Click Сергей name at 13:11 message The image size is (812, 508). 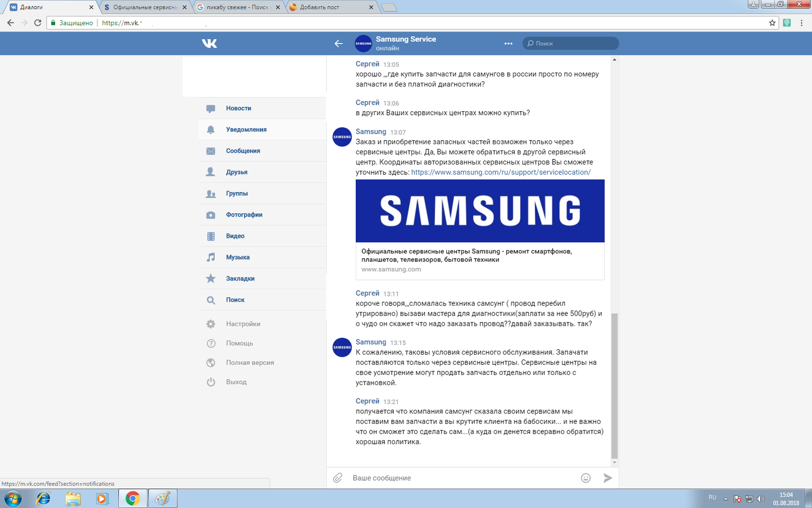[x=367, y=293]
